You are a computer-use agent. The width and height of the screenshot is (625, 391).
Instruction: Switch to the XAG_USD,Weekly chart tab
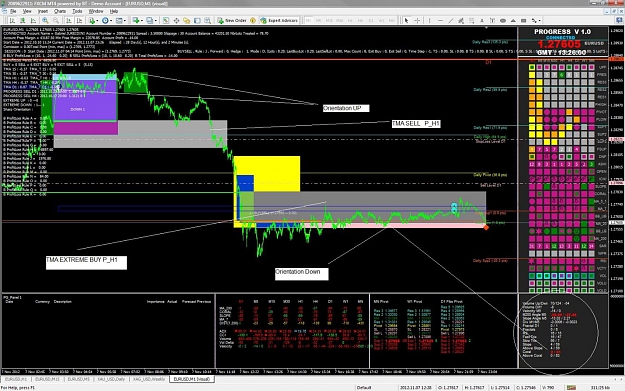coord(149,379)
